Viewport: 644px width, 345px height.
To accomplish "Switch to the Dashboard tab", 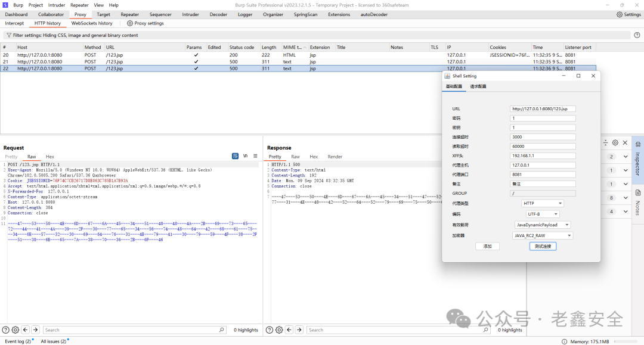I will point(17,14).
